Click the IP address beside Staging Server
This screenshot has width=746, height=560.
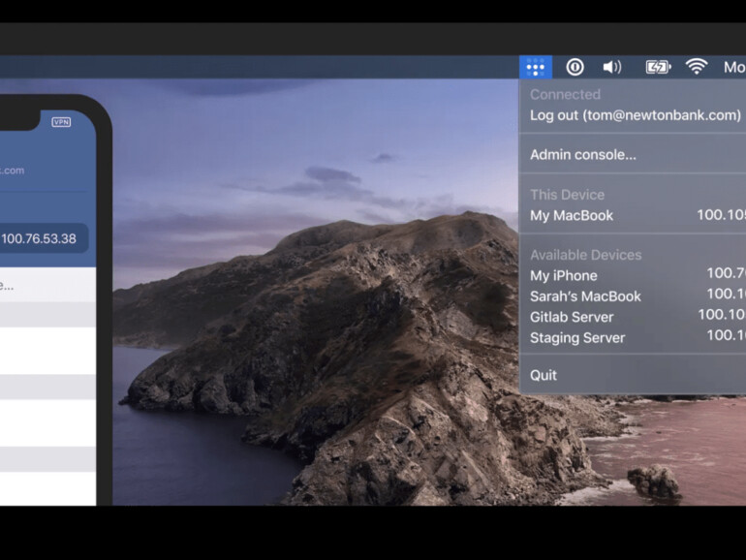point(726,336)
